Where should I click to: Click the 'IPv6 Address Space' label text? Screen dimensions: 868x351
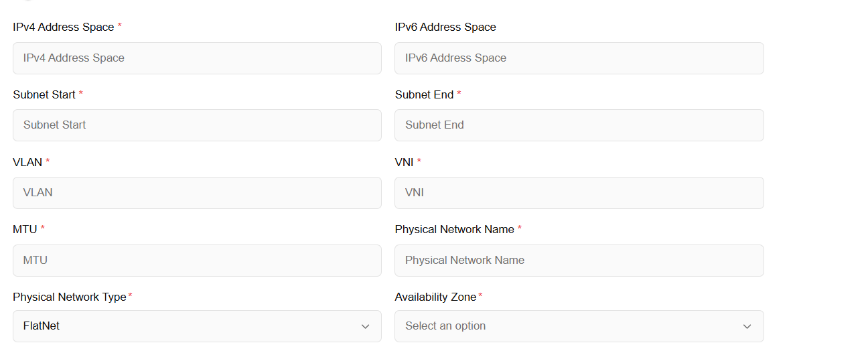(x=445, y=27)
